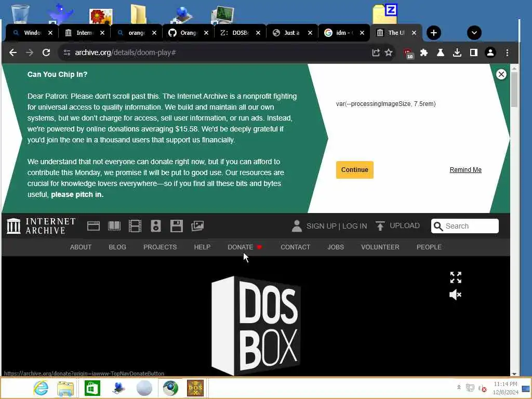Open the HELP menu item
Image resolution: width=532 pixels, height=399 pixels.
click(202, 247)
